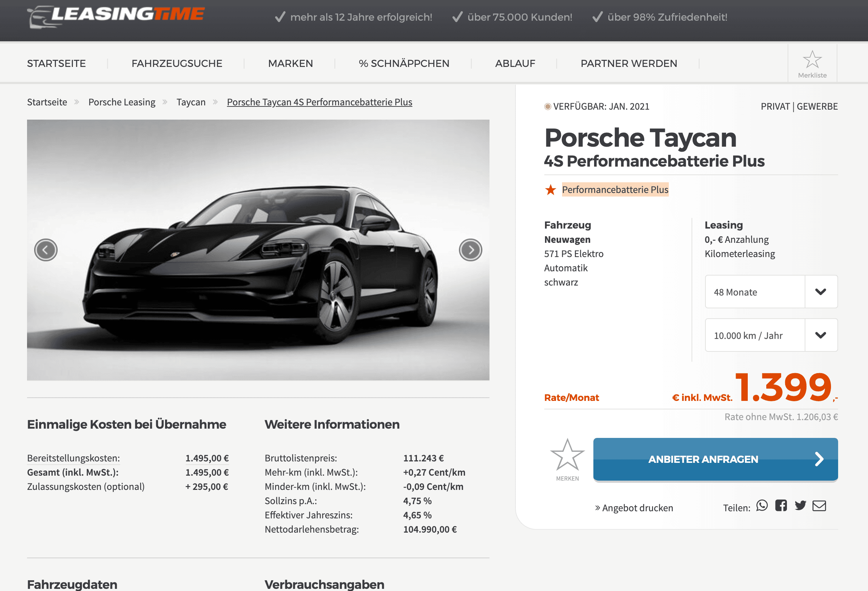Click the Merken star icon

tap(567, 455)
